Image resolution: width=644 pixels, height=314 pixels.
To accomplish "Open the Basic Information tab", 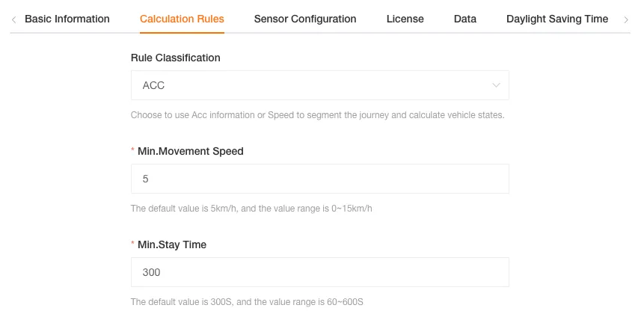I will coord(67,19).
